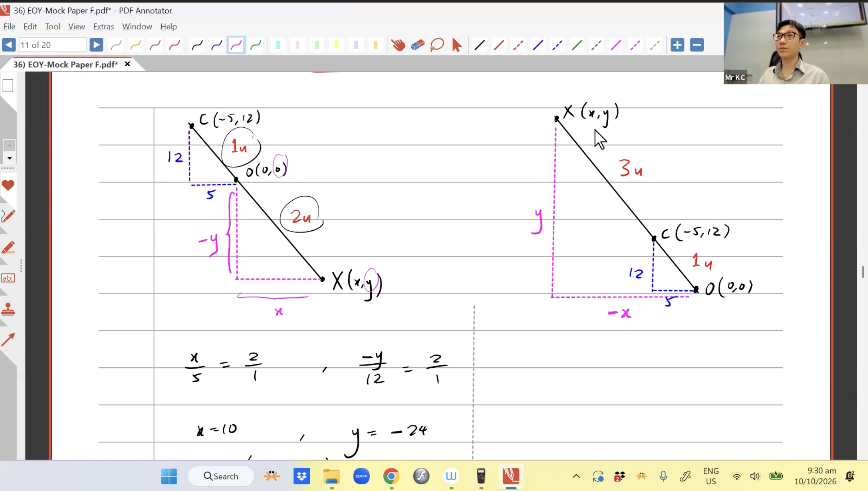The image size is (868, 491).
Task: Select the dashed magenta line tool
Action: [x=635, y=45]
